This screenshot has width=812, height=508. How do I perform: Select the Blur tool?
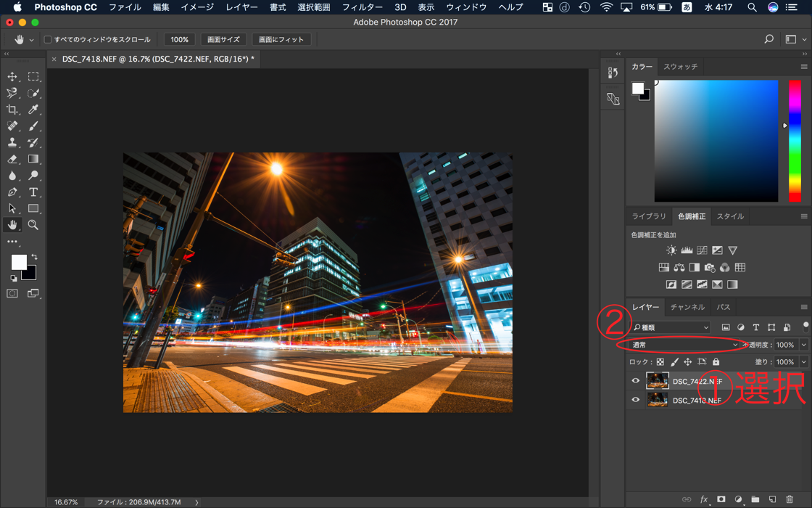(x=12, y=176)
